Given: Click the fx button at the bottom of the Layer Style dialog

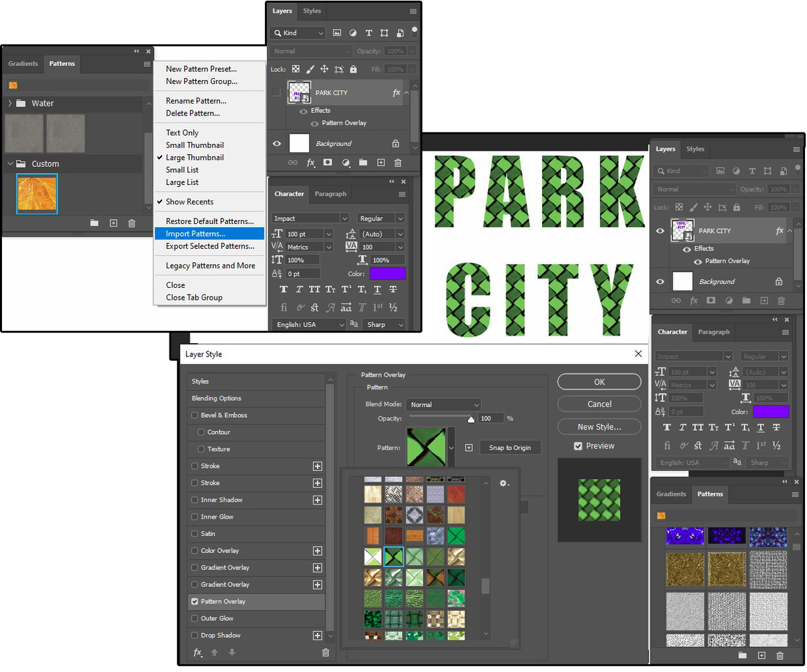Looking at the screenshot, I should (198, 652).
